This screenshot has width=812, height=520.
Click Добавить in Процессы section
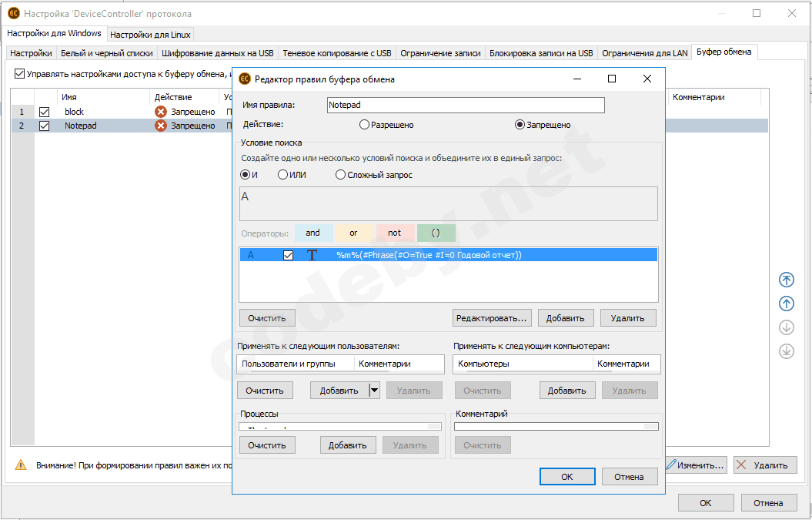pyautogui.click(x=347, y=445)
